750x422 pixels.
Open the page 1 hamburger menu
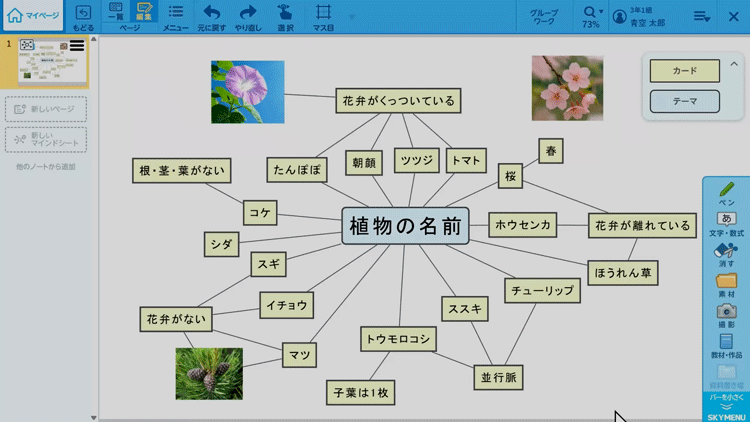pos(77,46)
